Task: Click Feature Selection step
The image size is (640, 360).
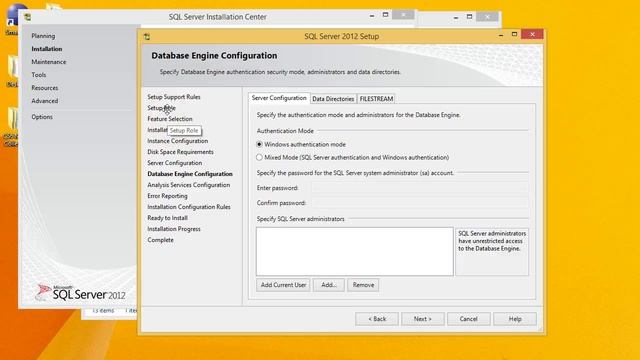Action: coord(170,119)
